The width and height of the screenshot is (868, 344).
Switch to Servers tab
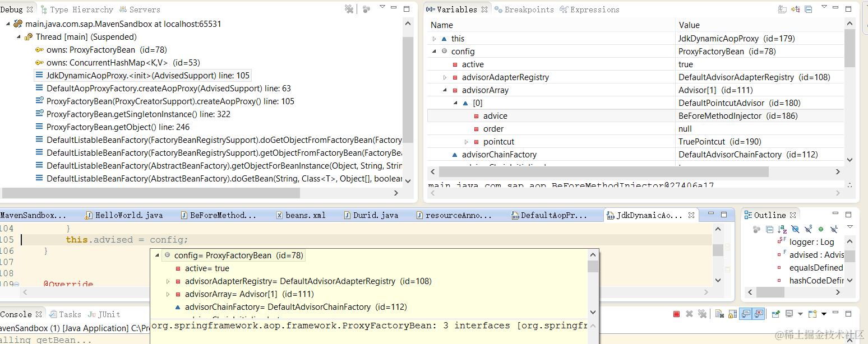(140, 10)
